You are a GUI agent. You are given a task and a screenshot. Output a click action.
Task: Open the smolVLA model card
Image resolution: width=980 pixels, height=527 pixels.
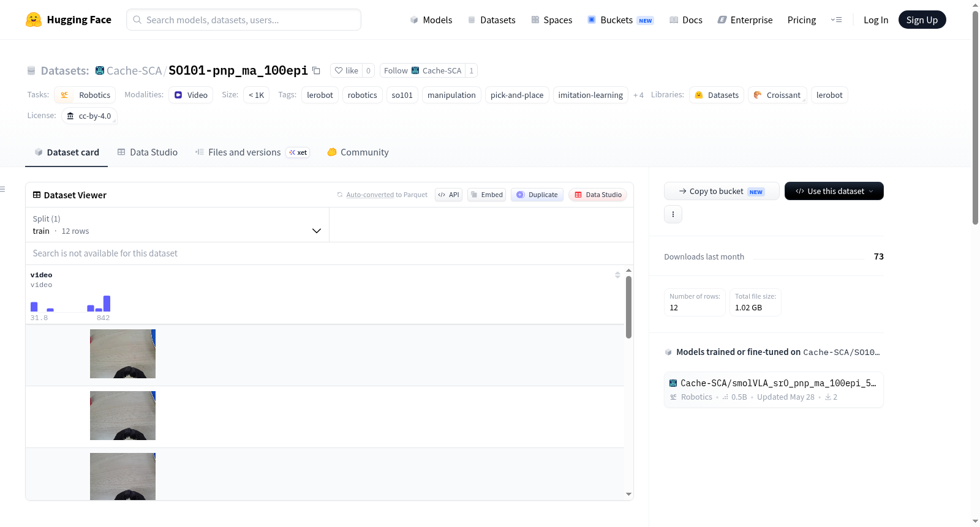[774, 389]
